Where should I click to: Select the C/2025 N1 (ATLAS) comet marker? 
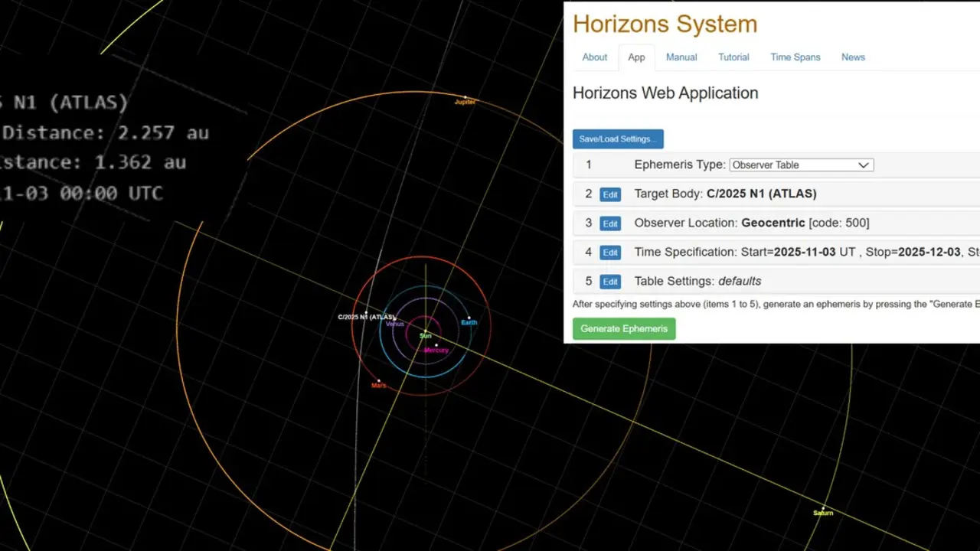(x=366, y=313)
